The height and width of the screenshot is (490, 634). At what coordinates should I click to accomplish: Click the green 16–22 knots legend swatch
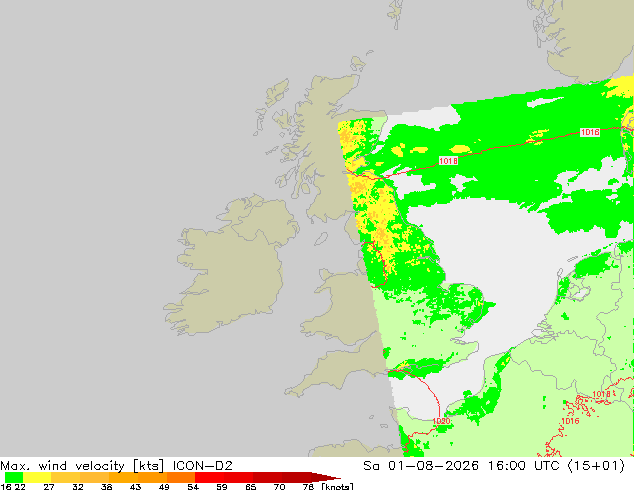(x=14, y=477)
